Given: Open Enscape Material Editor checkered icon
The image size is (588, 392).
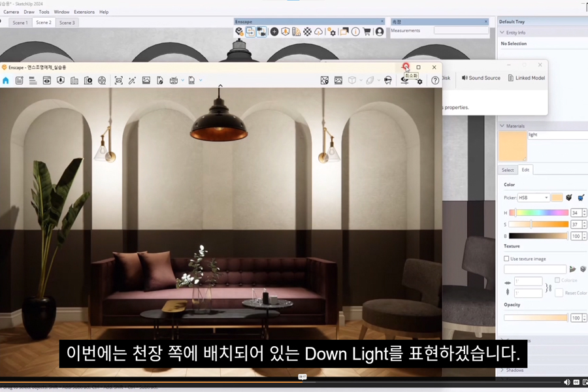Looking at the screenshot, I should (x=308, y=32).
